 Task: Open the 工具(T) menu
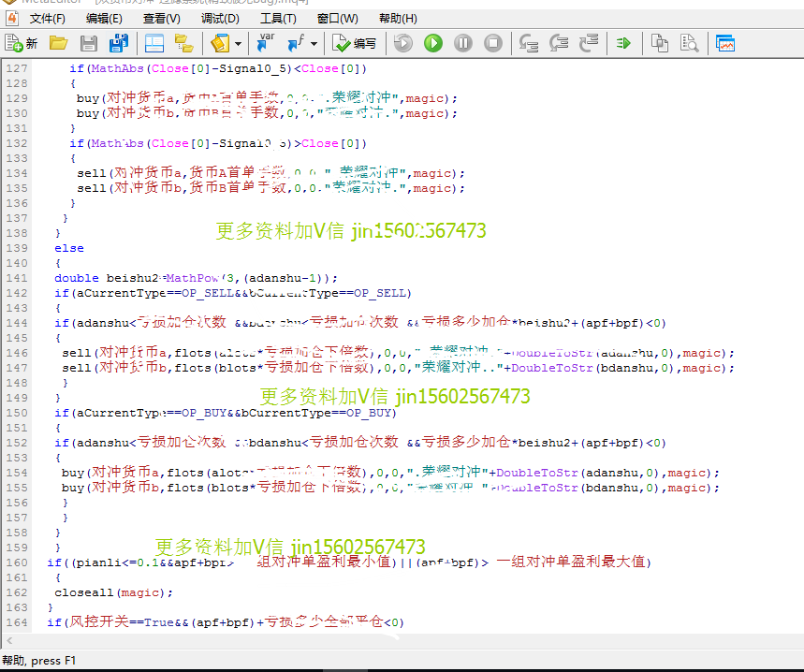pos(278,19)
